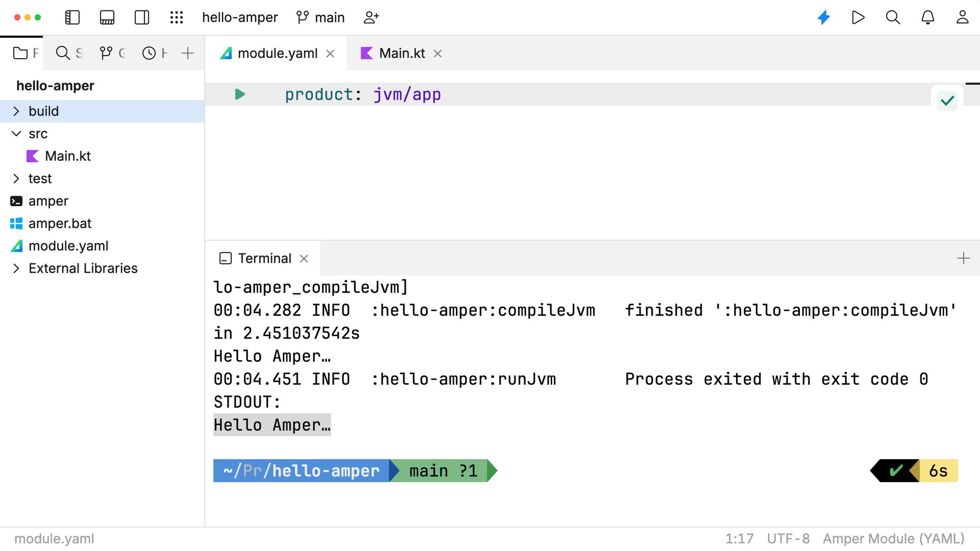
Task: Click the STDOUT: line in terminal
Action: [x=247, y=402]
